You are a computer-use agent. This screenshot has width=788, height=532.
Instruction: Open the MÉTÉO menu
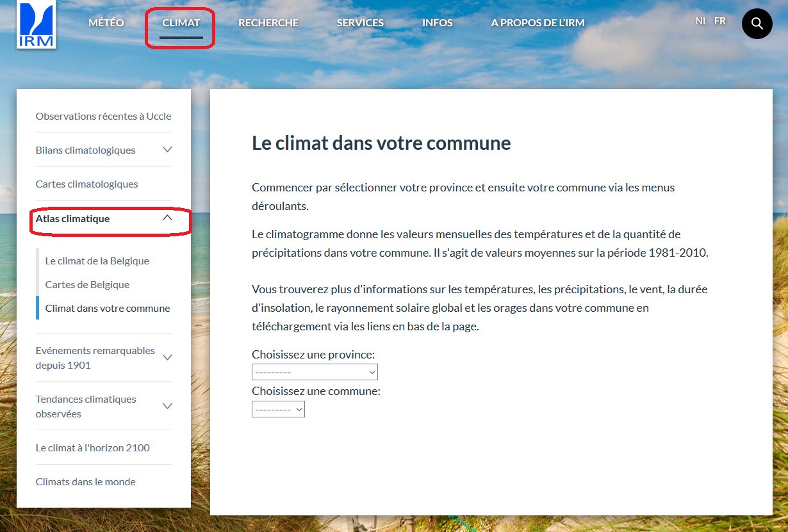point(106,23)
